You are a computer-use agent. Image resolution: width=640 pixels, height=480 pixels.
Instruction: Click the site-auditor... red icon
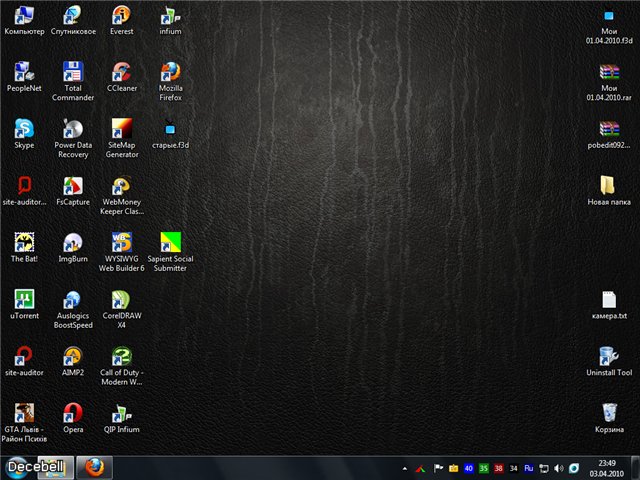tap(24, 191)
